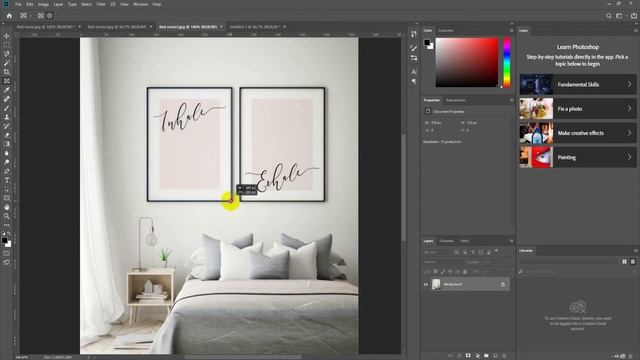Click the Document Properties label
Image resolution: width=640 pixels, height=360 pixels.
click(x=449, y=111)
